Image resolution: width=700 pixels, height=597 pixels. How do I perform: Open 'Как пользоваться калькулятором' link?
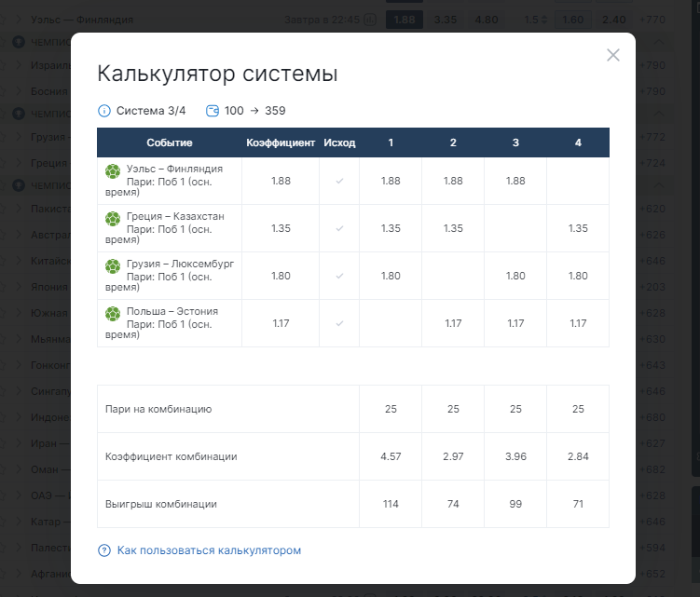point(209,550)
